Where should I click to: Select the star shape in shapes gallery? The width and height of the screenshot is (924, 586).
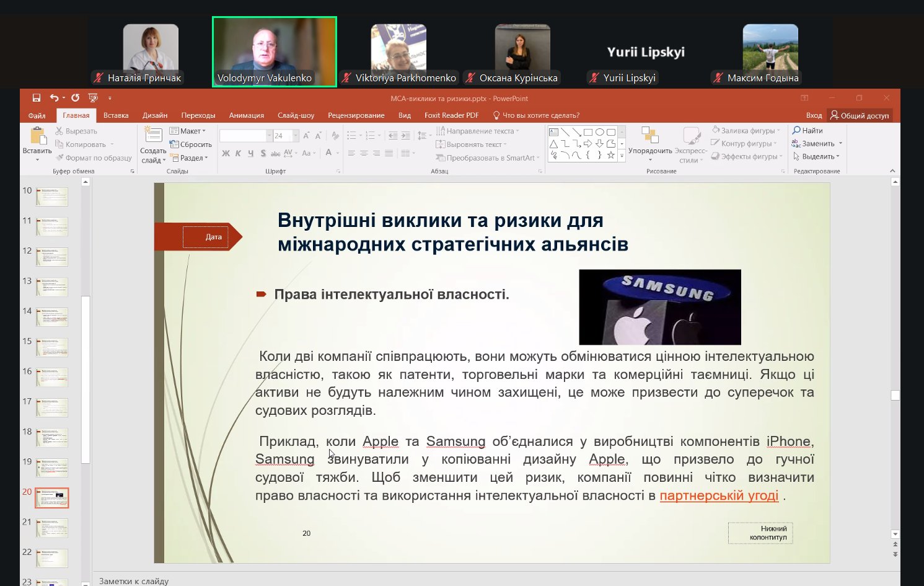tap(611, 156)
